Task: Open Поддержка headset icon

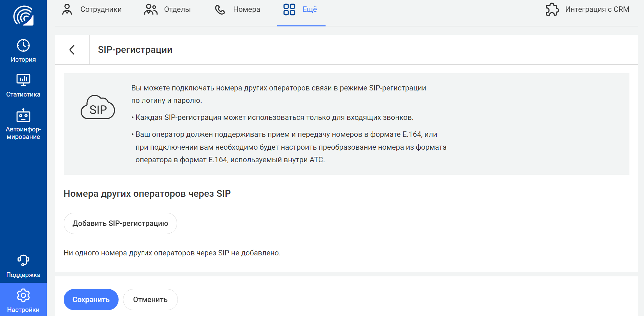Action: [x=23, y=260]
